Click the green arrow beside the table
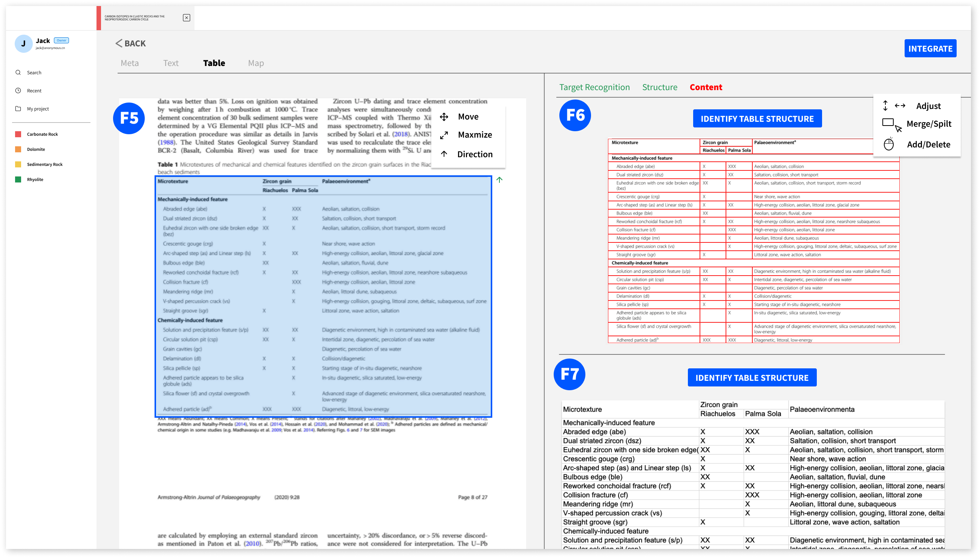The height and width of the screenshot is (558, 980). click(499, 180)
